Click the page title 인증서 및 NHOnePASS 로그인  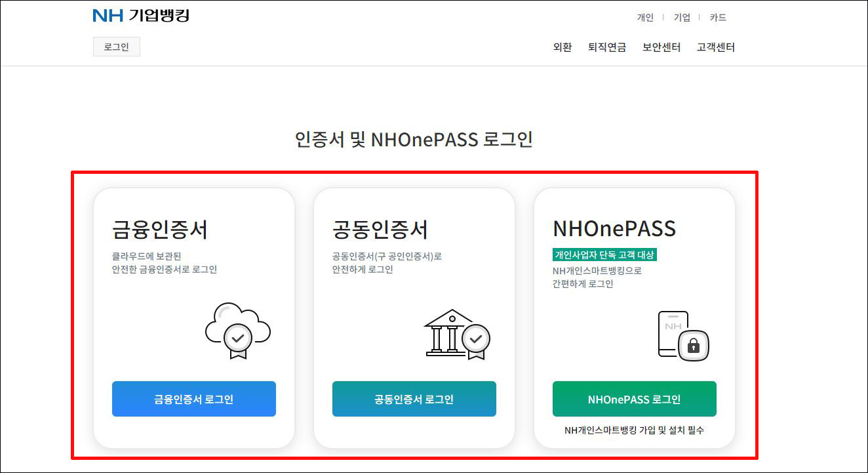414,139
